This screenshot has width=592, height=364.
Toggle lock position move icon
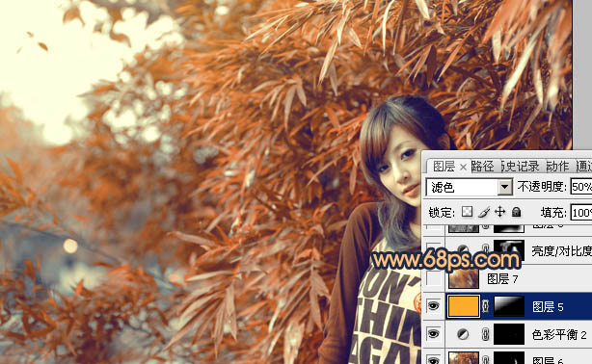499,212
